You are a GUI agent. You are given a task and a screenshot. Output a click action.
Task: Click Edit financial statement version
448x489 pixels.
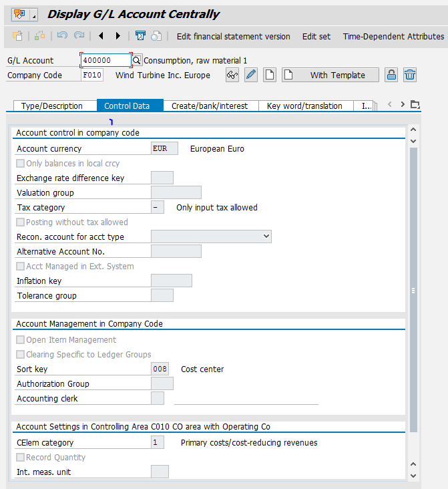click(233, 36)
